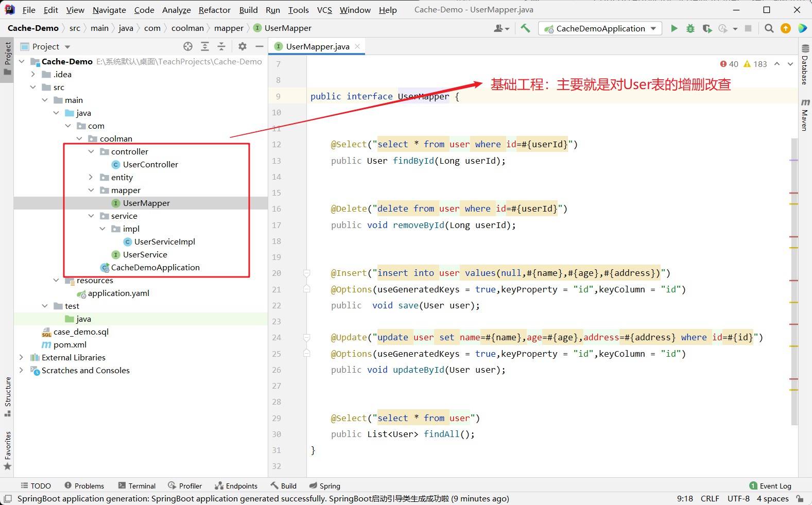Click the 9:18 cursor position indicator
Screen dimensions: 812x505
tap(685, 498)
